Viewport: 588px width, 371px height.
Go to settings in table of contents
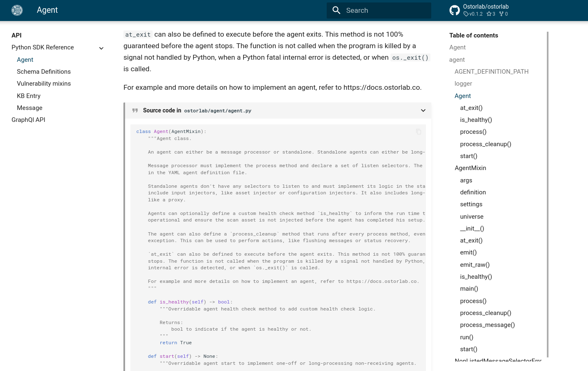coord(471,204)
